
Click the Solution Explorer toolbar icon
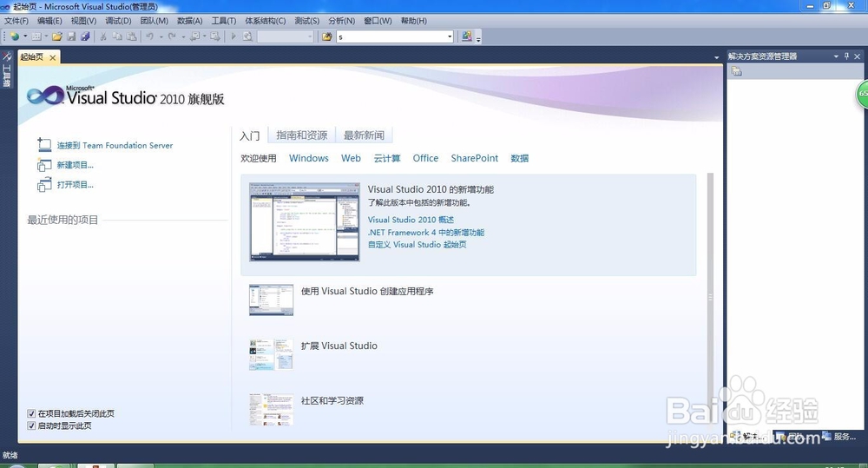click(x=736, y=71)
